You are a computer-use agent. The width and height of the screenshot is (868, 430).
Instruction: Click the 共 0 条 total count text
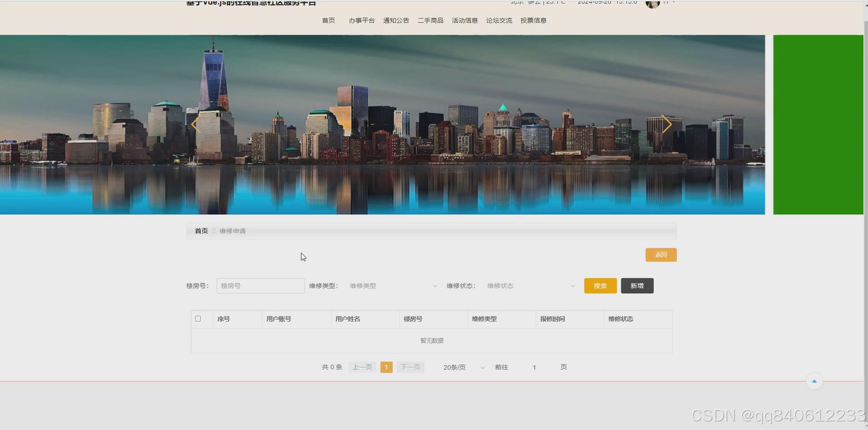pos(332,367)
